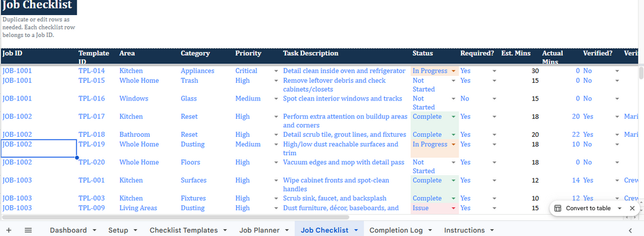Click the Job ID column header
The width and height of the screenshot is (644, 236).
pos(39,56)
